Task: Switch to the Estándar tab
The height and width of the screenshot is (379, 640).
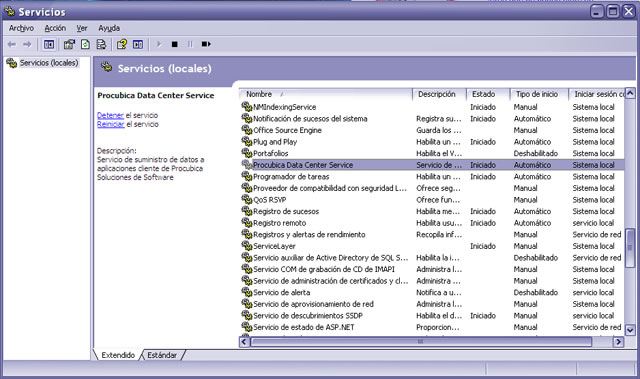Action: click(162, 355)
